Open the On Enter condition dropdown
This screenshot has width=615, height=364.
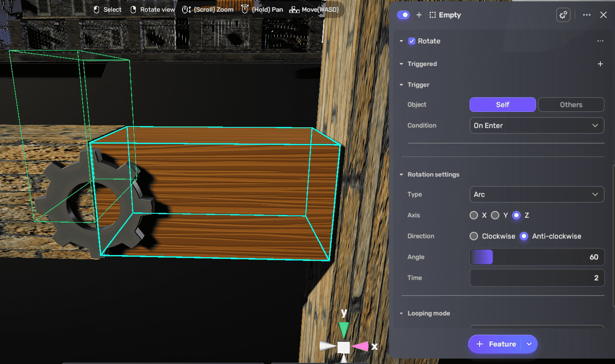tap(537, 125)
